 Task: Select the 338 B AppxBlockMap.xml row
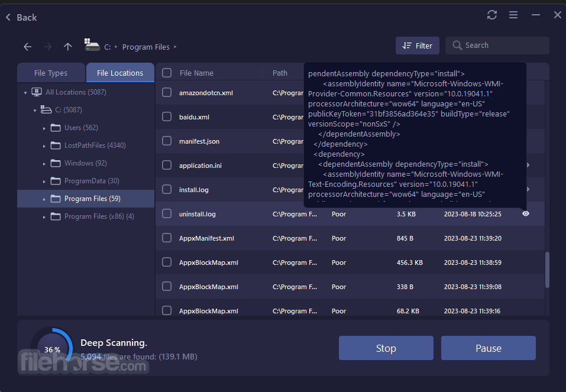point(350,287)
